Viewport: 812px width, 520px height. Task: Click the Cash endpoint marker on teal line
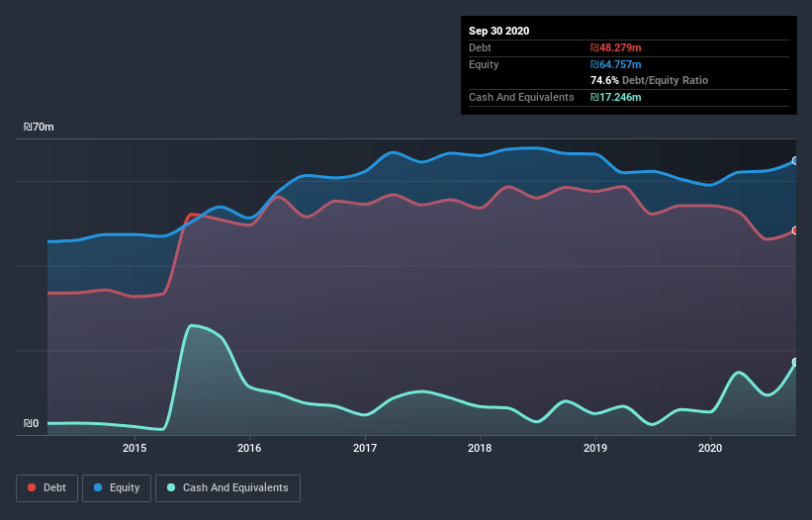click(x=795, y=362)
